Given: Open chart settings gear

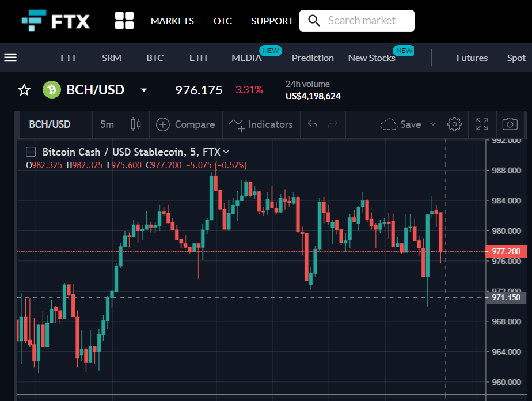Looking at the screenshot, I should tap(454, 124).
